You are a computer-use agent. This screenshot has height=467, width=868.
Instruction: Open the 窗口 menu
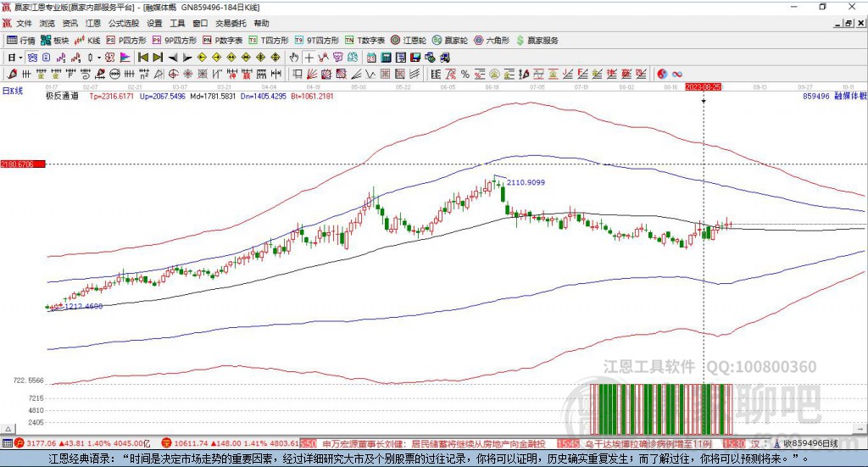[200, 23]
